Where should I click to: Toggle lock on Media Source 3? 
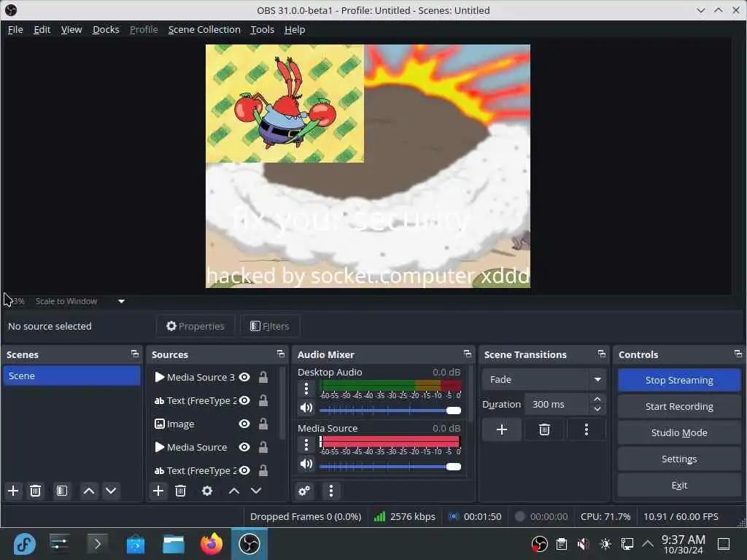263,377
